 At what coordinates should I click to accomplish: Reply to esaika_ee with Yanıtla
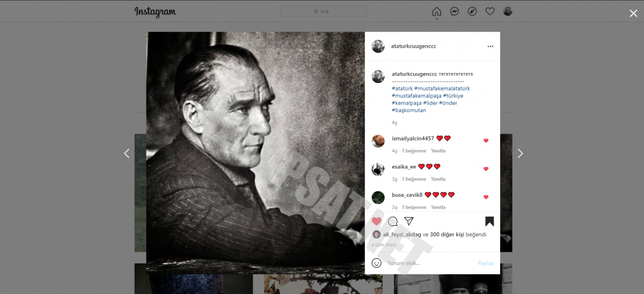click(438, 179)
